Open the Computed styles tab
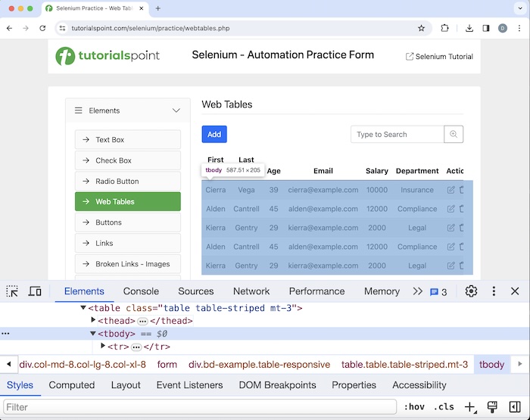Image resolution: width=530 pixels, height=420 pixels. tap(71, 385)
